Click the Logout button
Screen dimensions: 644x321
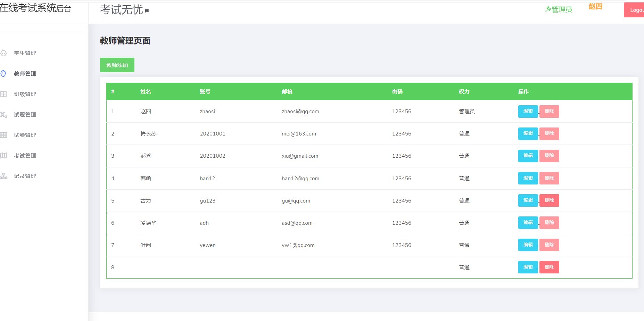(635, 10)
